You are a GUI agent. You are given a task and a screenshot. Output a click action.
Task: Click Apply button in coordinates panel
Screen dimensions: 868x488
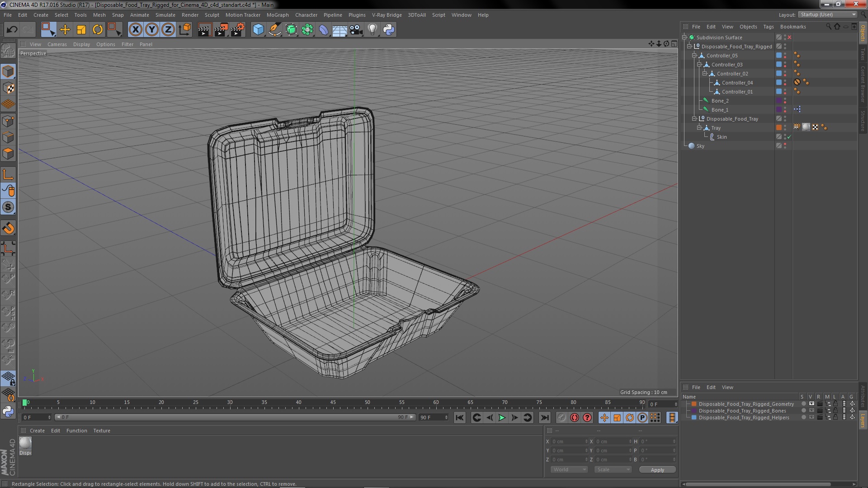pos(656,469)
